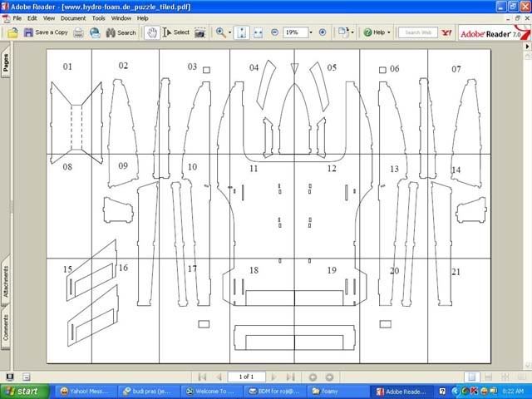Image resolution: width=532 pixels, height=399 pixels.
Task: Switch to 'foamy' folder taskbar item
Action: (x=337, y=392)
